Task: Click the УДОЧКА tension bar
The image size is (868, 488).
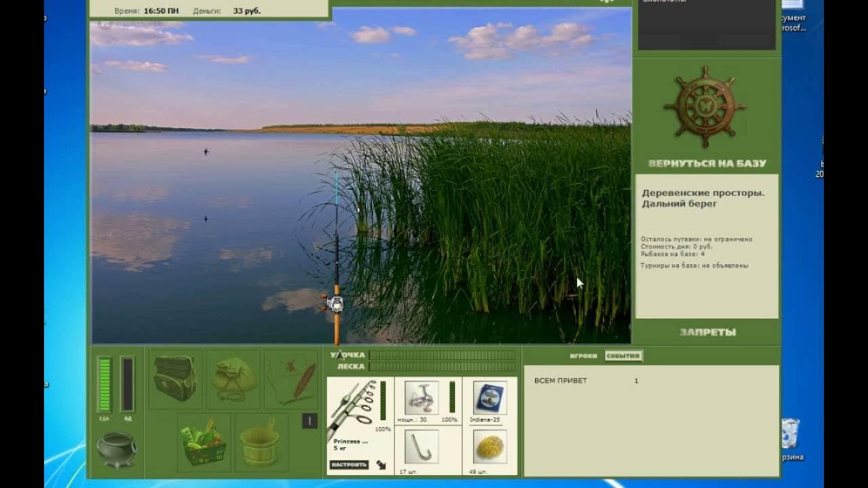Action: 442,355
